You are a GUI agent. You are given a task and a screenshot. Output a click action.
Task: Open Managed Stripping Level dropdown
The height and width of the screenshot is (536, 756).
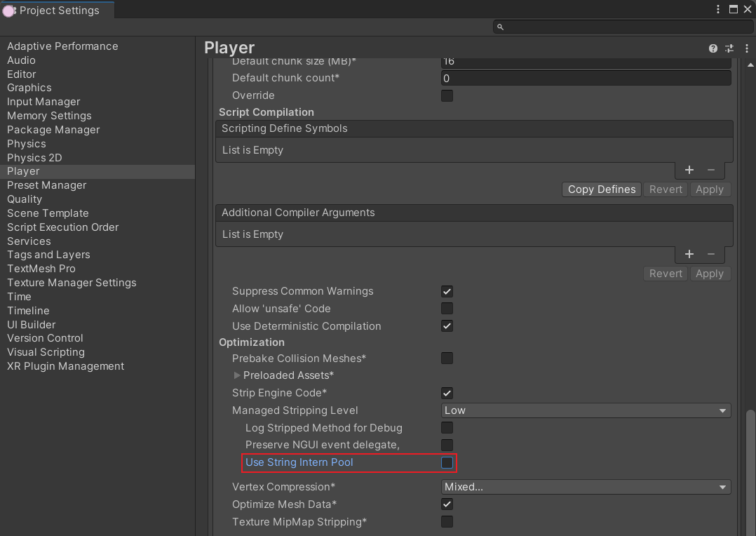(586, 410)
